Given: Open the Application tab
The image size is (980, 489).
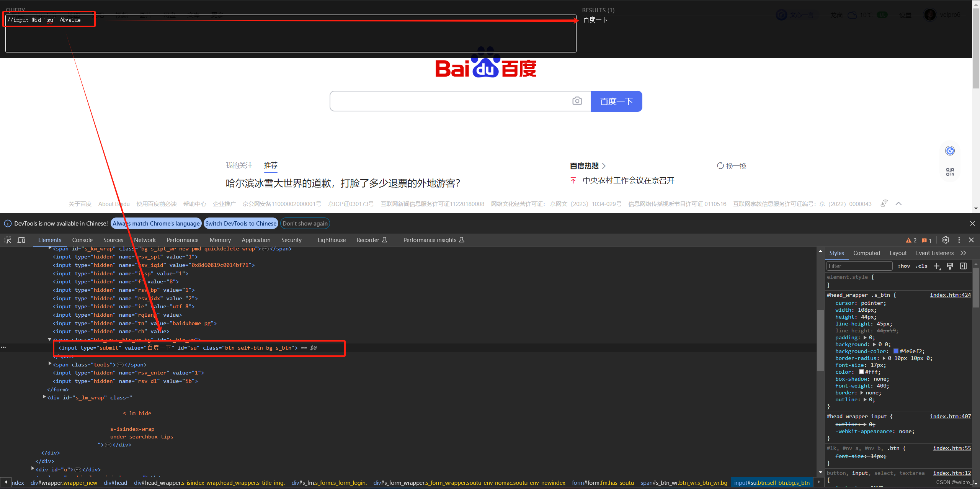Looking at the screenshot, I should pos(256,240).
